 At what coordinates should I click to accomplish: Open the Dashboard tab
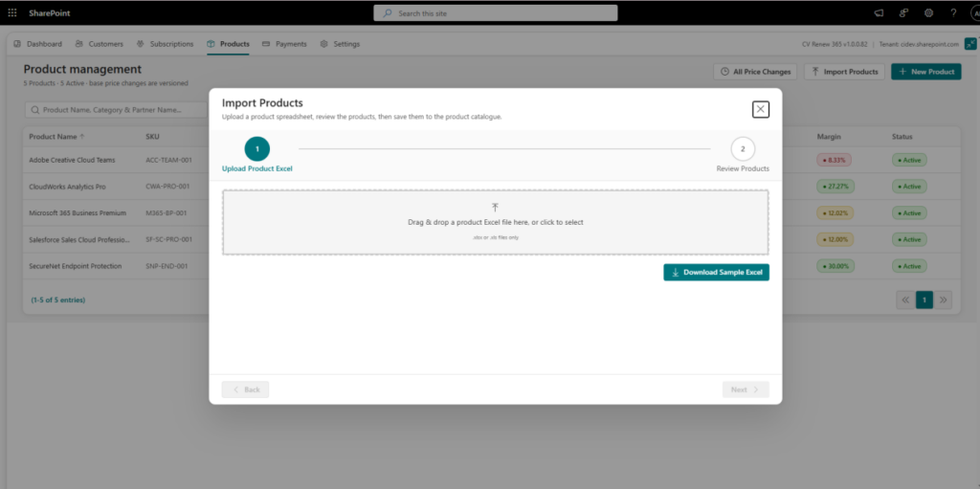[37, 44]
